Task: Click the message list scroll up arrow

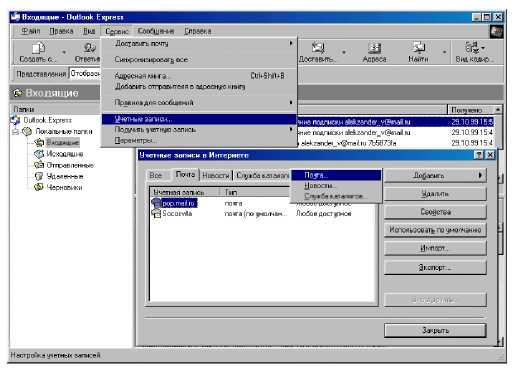Action: point(498,110)
